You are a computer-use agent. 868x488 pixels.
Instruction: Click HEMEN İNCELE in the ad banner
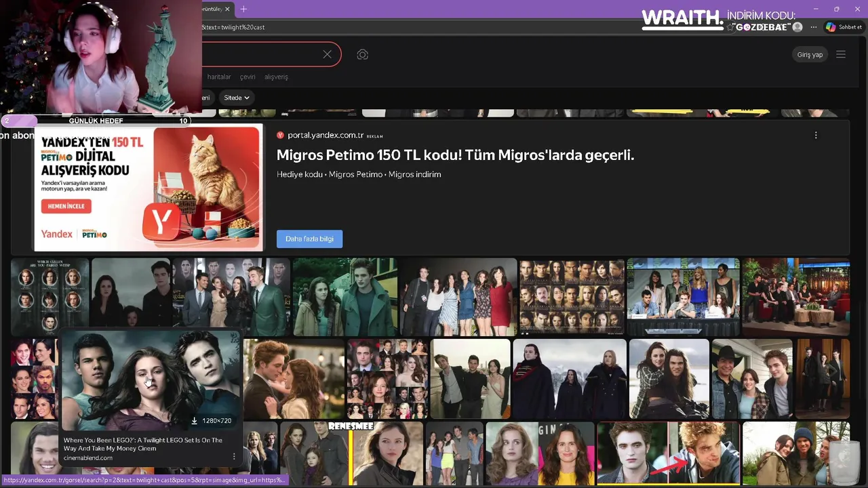(66, 205)
